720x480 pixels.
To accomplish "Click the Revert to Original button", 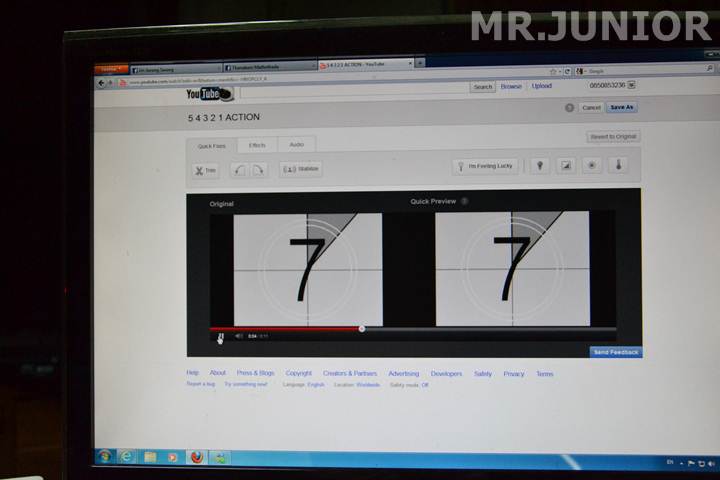I will point(613,136).
